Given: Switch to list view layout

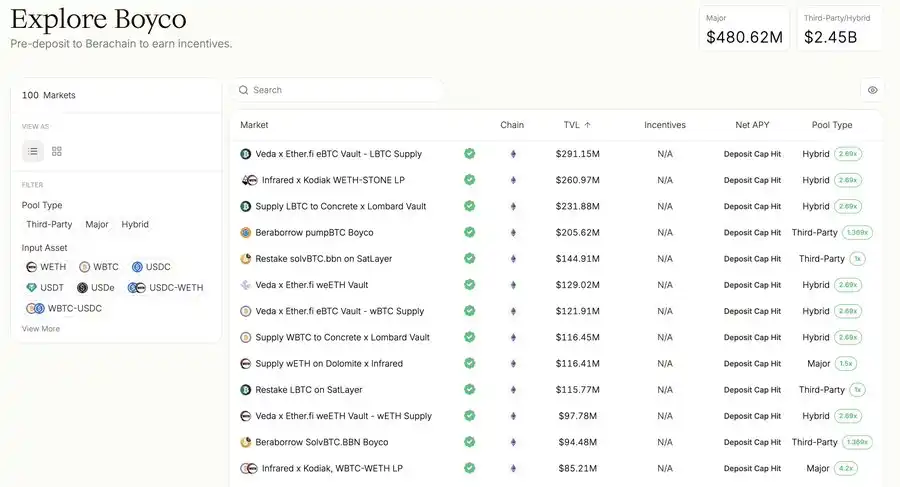Looking at the screenshot, I should [x=33, y=151].
